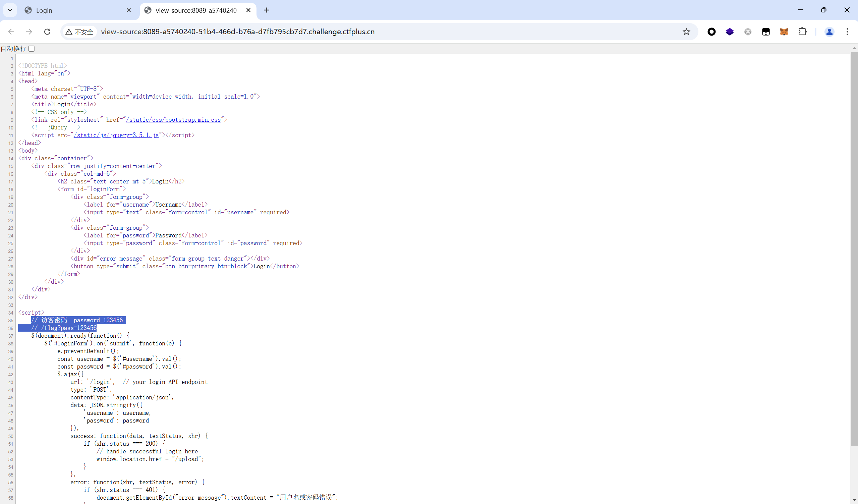Viewport: 858px width, 504px height.
Task: Click the e.preventDefault(); line
Action: coord(88,351)
